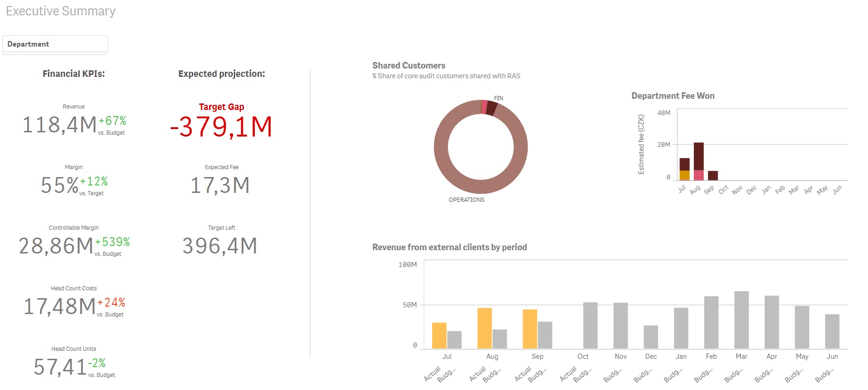Open the Department filter pane
This screenshot has width=868, height=390.
(55, 44)
